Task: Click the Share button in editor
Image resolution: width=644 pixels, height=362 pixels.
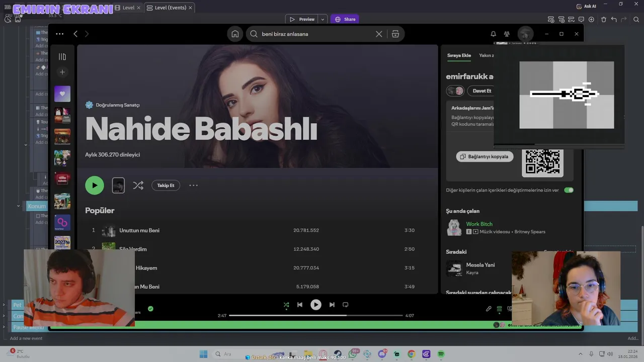Action: point(345,19)
